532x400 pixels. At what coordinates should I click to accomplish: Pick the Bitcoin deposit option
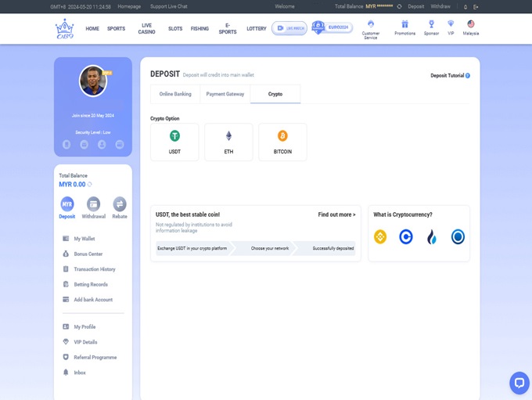point(282,142)
